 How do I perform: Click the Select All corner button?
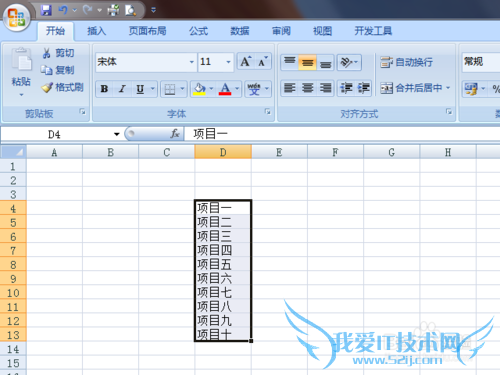[x=13, y=152]
